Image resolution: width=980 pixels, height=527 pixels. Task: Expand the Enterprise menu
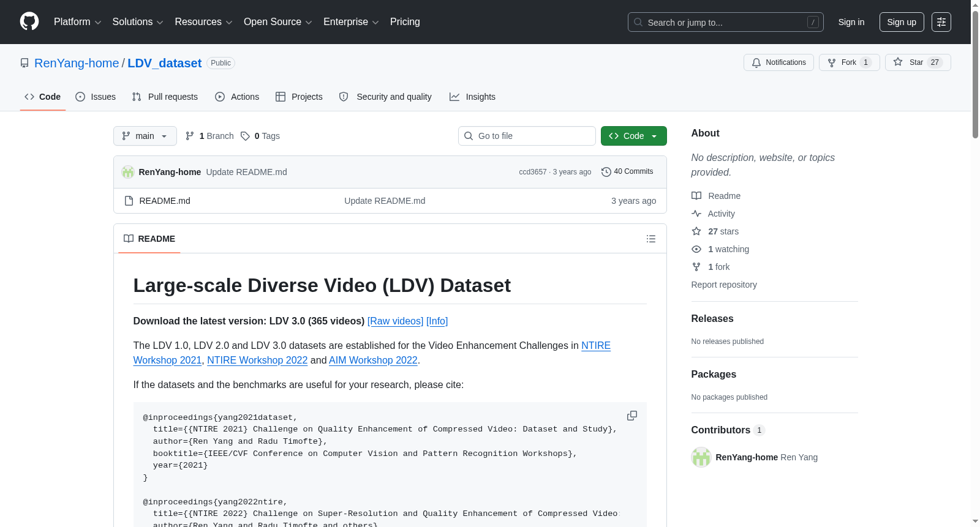point(351,22)
